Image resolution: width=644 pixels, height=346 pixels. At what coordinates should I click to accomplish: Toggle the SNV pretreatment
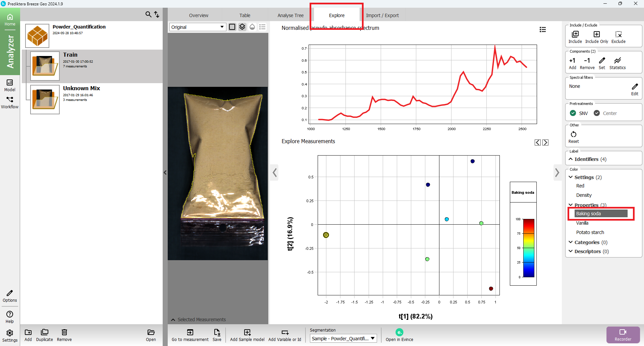pyautogui.click(x=573, y=113)
